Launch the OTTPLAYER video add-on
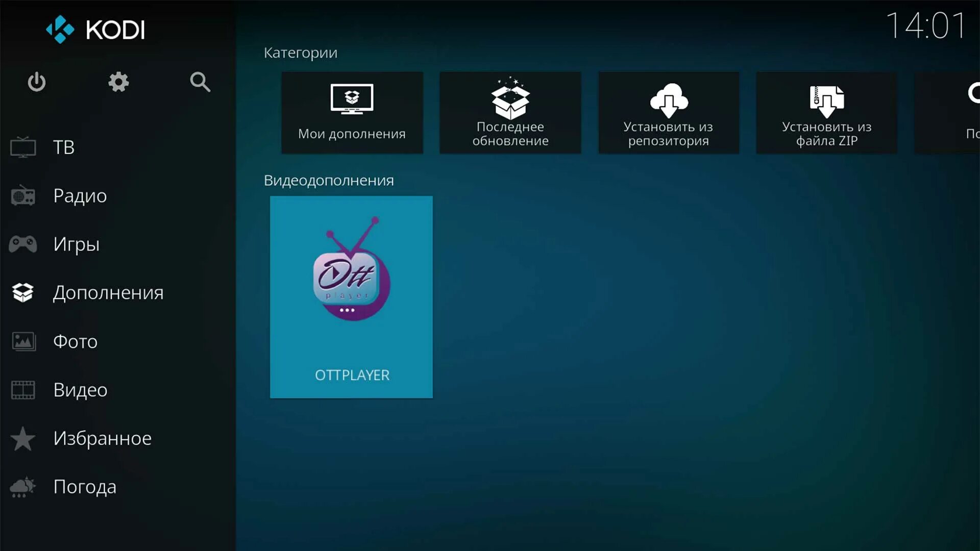The height and width of the screenshot is (551, 980). point(351,297)
